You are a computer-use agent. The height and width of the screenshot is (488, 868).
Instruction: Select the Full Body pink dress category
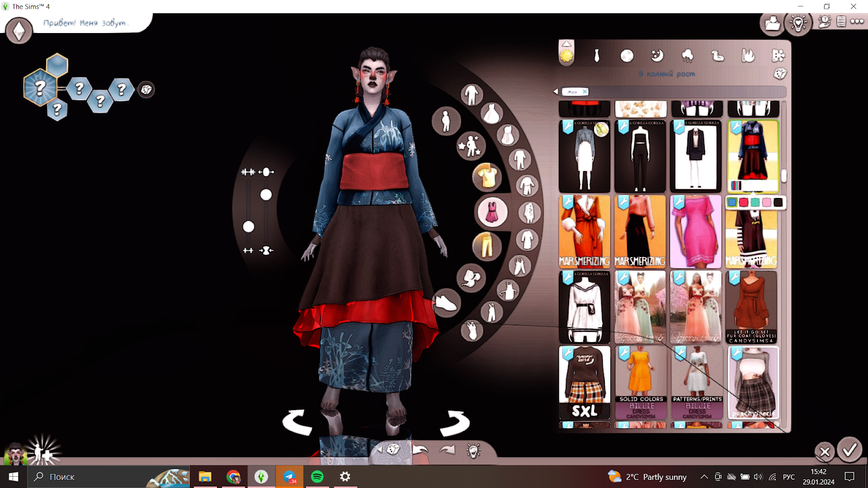point(492,211)
